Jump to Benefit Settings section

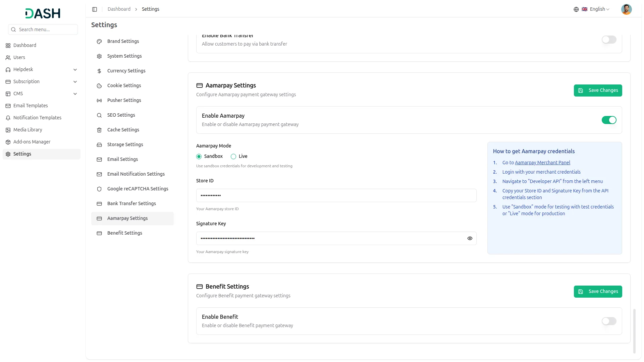(x=132, y=233)
